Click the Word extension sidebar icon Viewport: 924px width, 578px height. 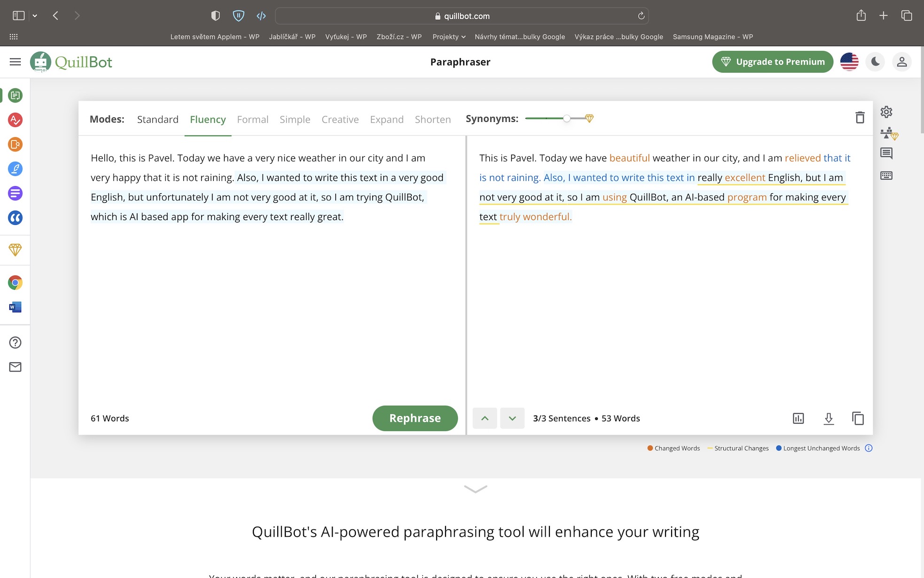[x=15, y=307]
